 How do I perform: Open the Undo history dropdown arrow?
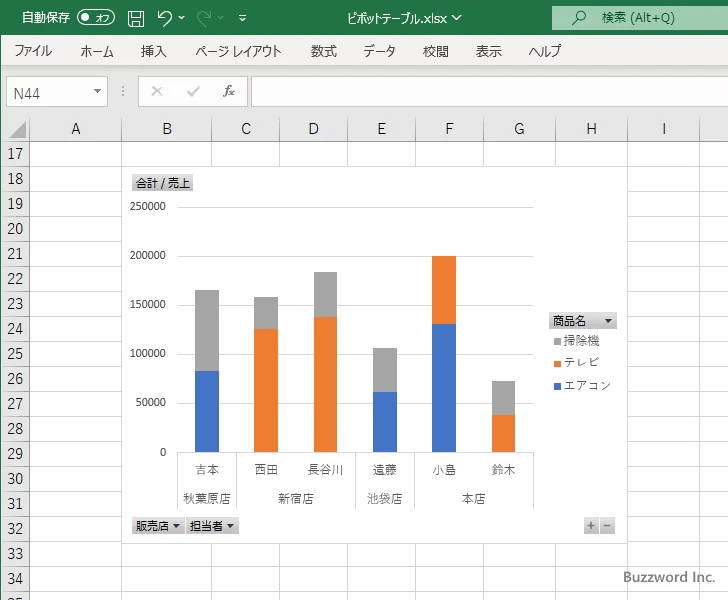coord(182,18)
